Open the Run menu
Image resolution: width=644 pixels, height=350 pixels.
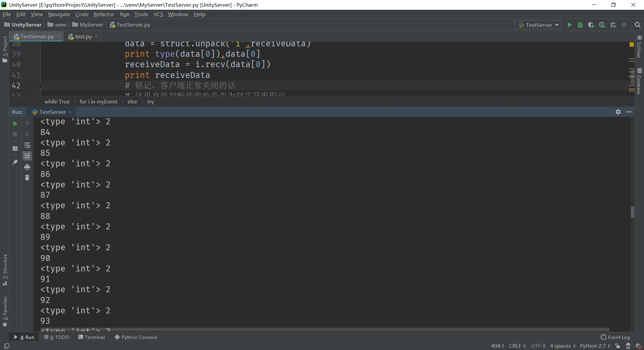click(x=125, y=14)
